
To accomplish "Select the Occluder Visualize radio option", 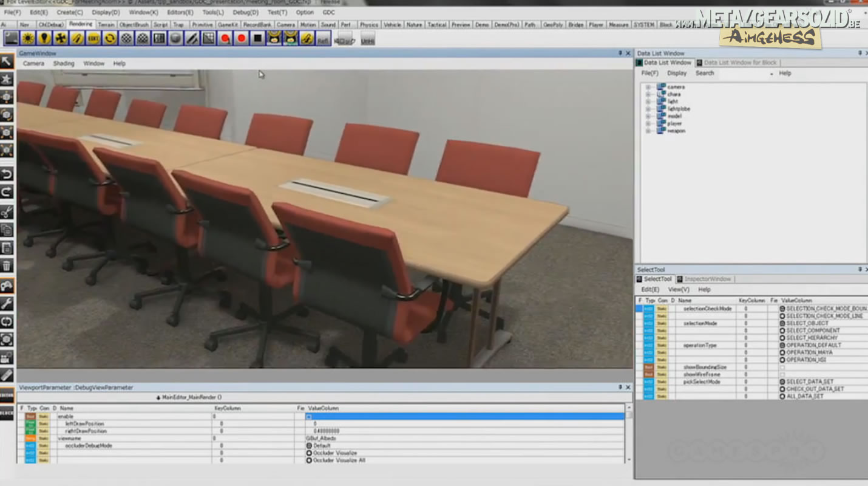I will [x=309, y=453].
